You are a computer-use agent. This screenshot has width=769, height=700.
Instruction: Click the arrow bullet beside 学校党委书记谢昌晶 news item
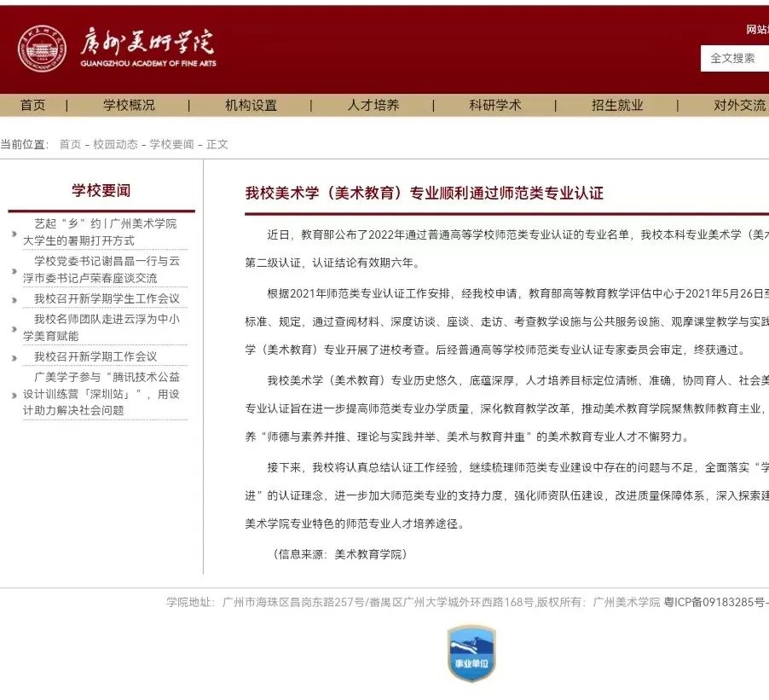[14, 271]
